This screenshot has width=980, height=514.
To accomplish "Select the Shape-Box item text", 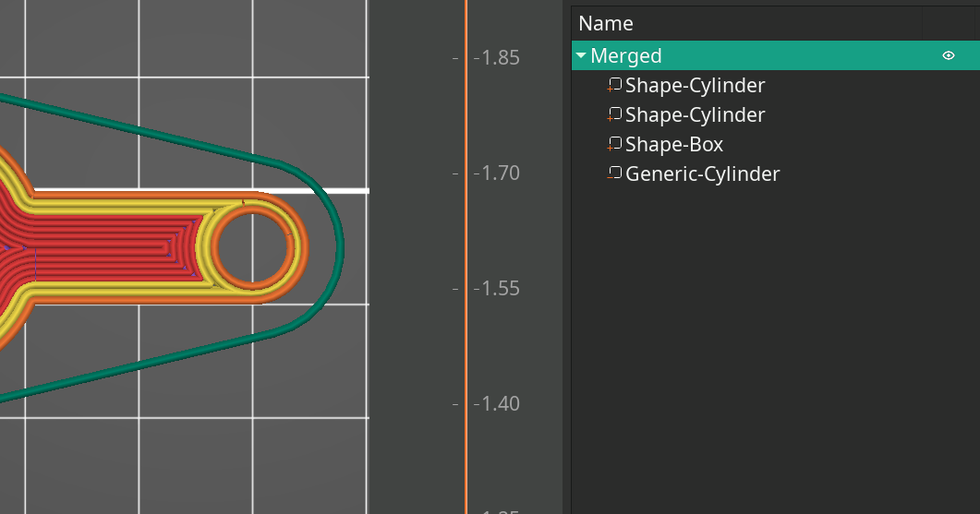I will (673, 145).
